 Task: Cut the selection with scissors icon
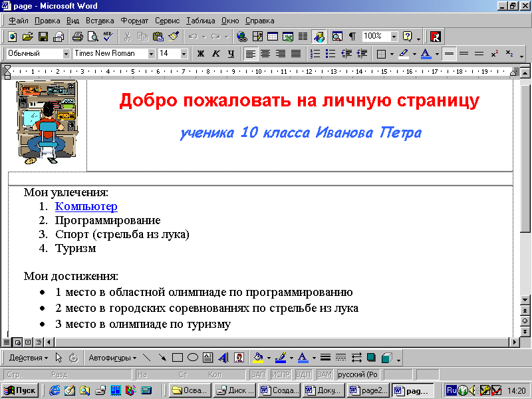point(128,37)
